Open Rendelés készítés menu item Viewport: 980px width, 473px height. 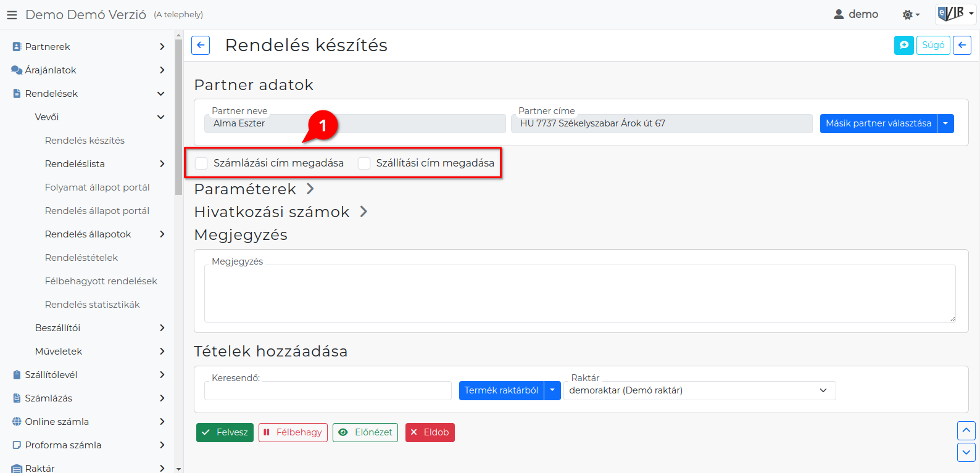(85, 141)
